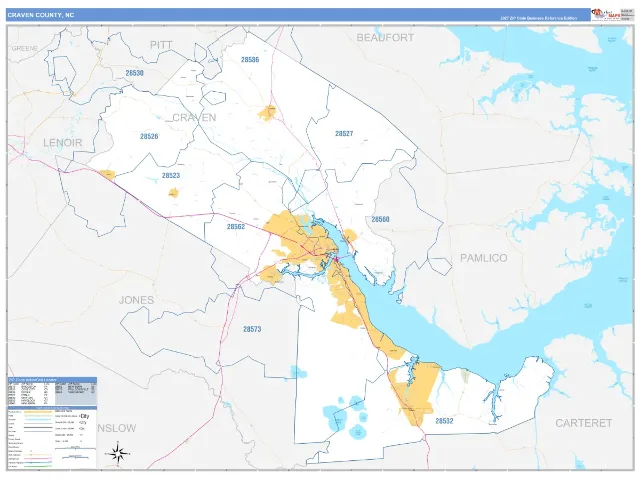Viewport: 640px width, 480px height.
Task: Click the compass rose on the map
Action: [118, 453]
